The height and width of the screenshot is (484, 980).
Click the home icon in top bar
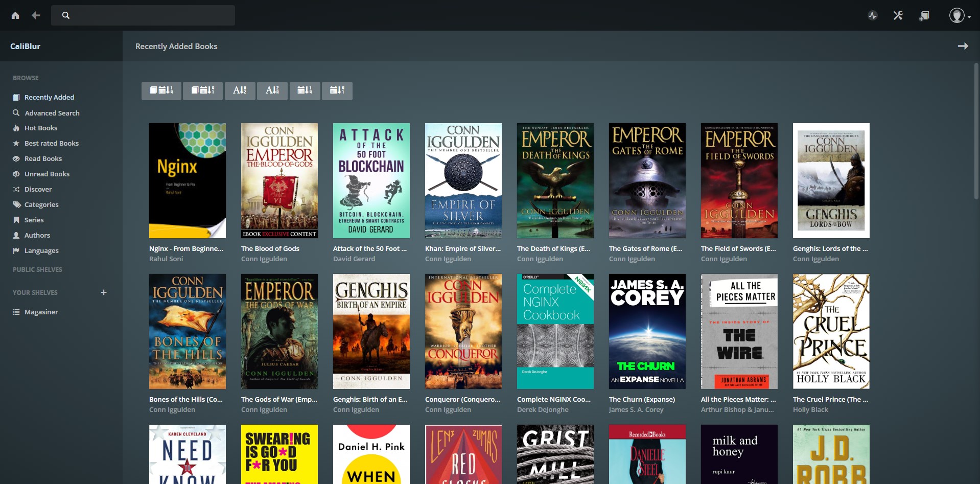pyautogui.click(x=15, y=15)
